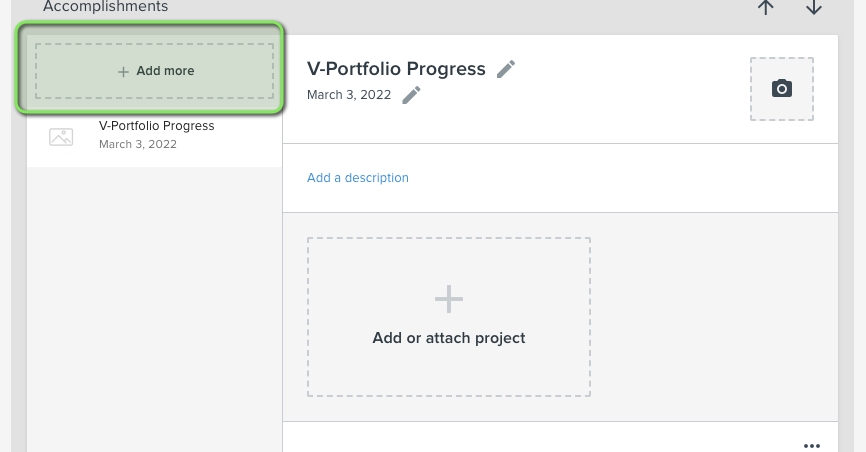
Task: Open the three-dot more options menu
Action: [x=811, y=445]
